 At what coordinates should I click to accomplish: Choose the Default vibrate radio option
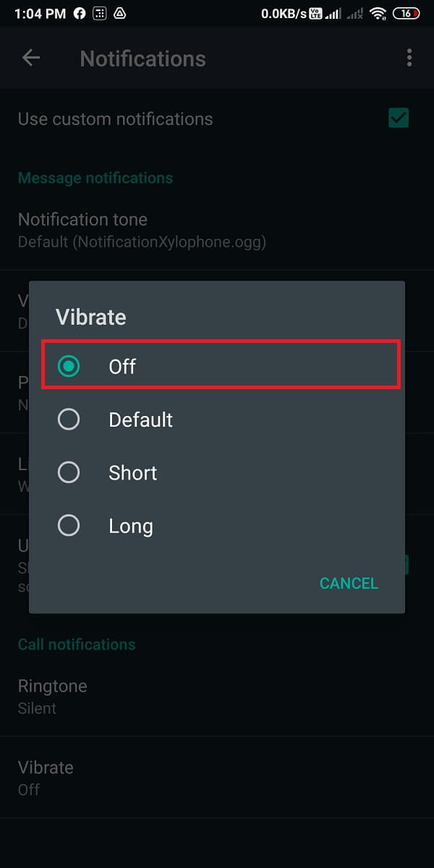pyautogui.click(x=69, y=420)
